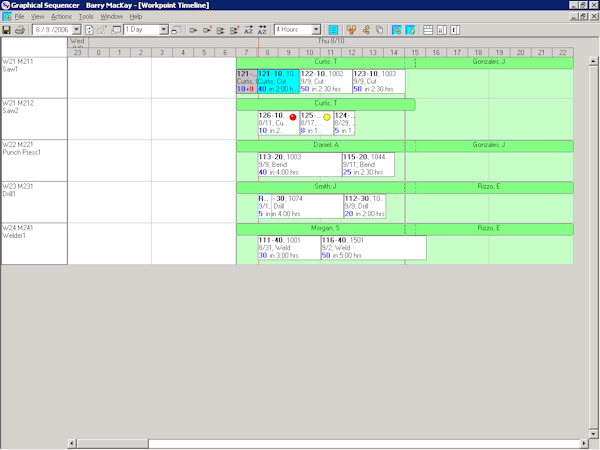Toggle the first blue-framed view mode button
Screen dimensions: 600x450
[397, 30]
